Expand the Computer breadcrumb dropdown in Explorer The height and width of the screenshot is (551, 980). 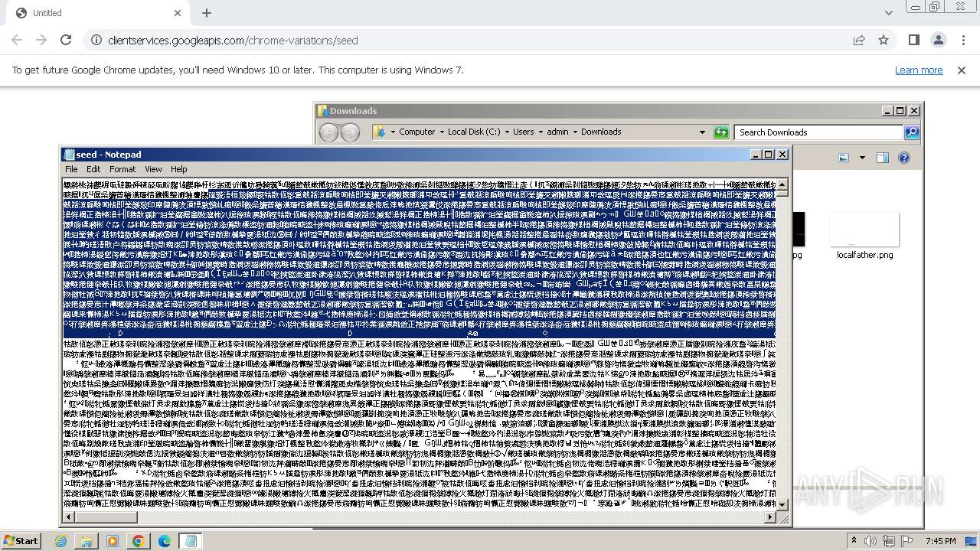442,132
